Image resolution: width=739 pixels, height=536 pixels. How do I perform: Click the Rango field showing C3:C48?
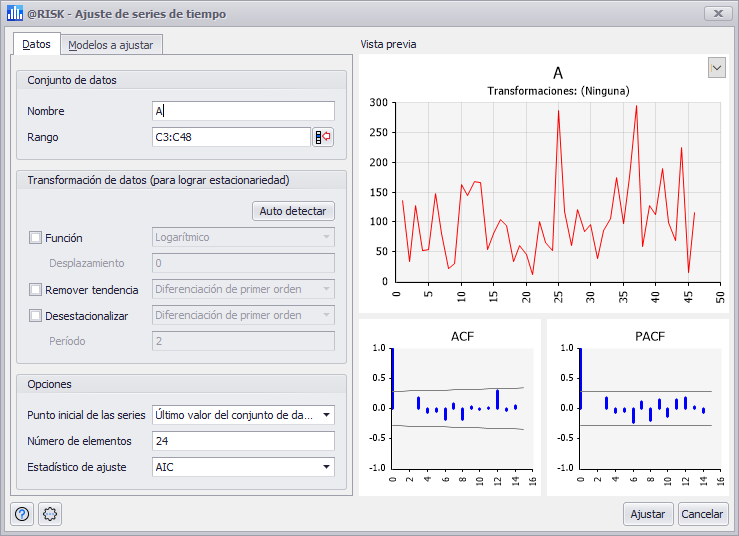click(x=230, y=137)
